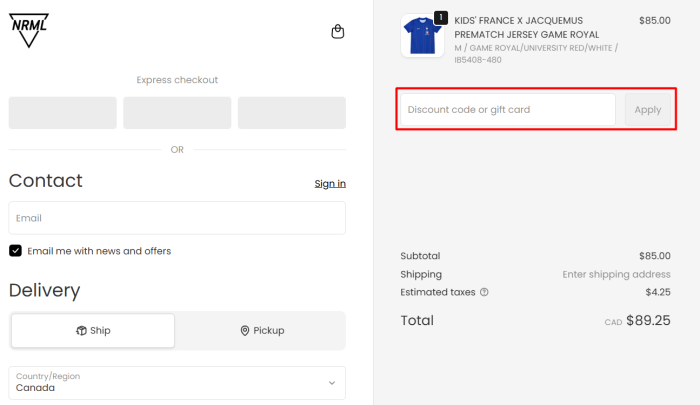This screenshot has height=405, width=700.
Task: Expand the Country/Region dropdown
Action: (177, 383)
